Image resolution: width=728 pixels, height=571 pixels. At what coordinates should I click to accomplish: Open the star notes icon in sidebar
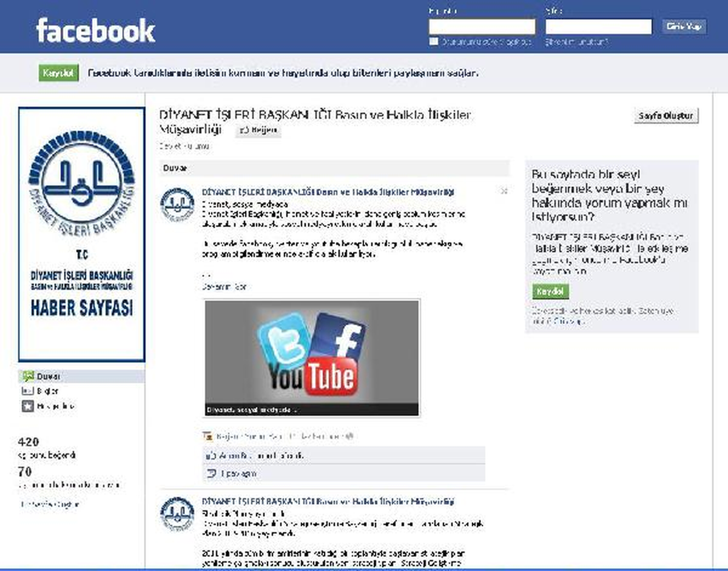coord(28,406)
